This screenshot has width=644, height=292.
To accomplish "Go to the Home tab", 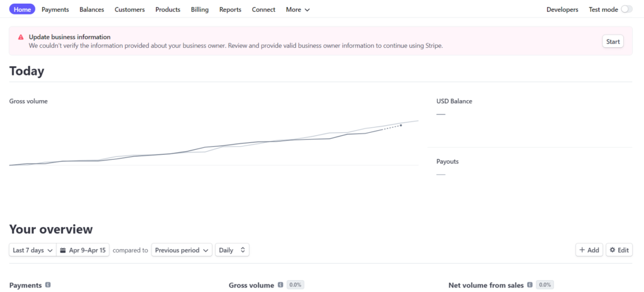I will (x=22, y=9).
